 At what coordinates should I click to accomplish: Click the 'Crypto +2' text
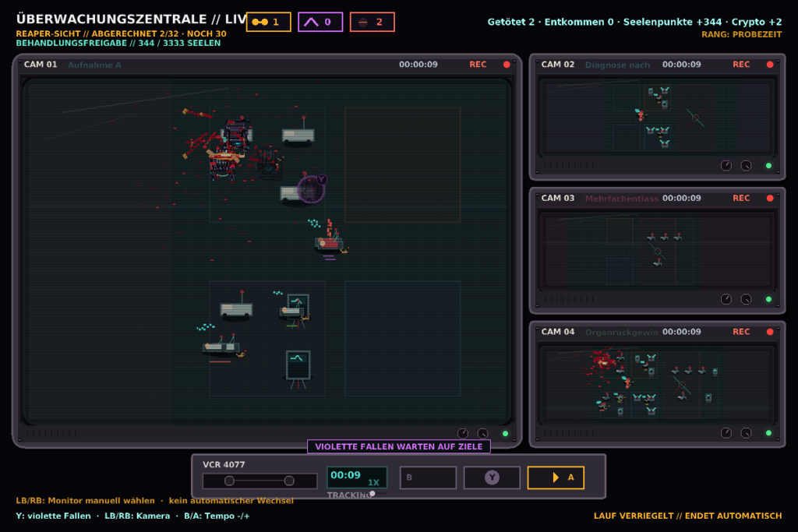tap(757, 22)
